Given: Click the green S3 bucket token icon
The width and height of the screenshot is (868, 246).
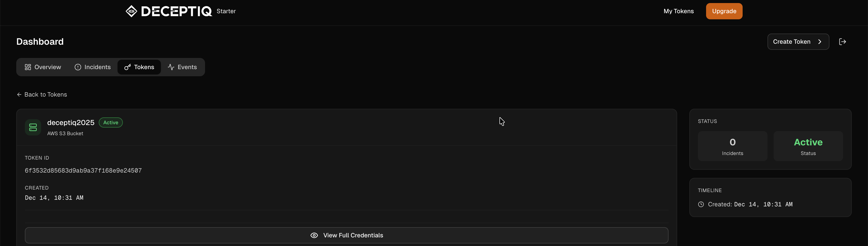Looking at the screenshot, I should pos(33,127).
